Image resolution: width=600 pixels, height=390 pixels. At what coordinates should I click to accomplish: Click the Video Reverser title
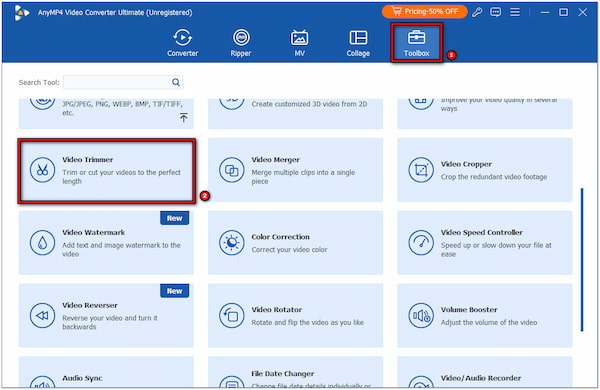click(x=90, y=305)
